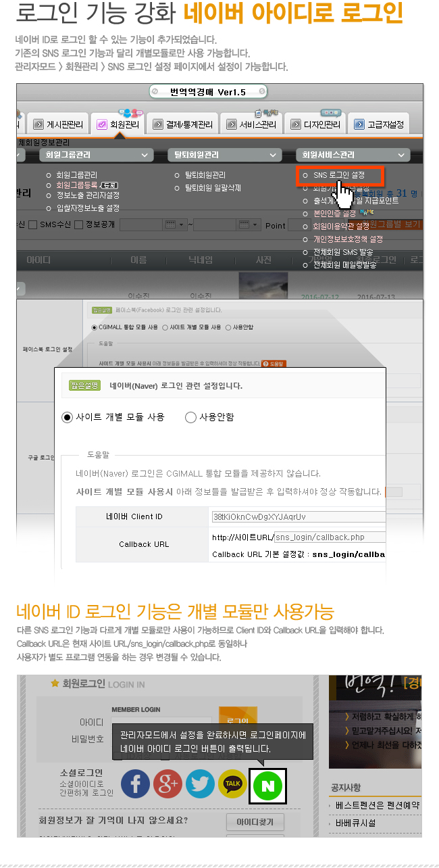Expand the 회원그룹관리 dropdown header
This screenshot has width=439, height=868.
pyautogui.click(x=95, y=155)
